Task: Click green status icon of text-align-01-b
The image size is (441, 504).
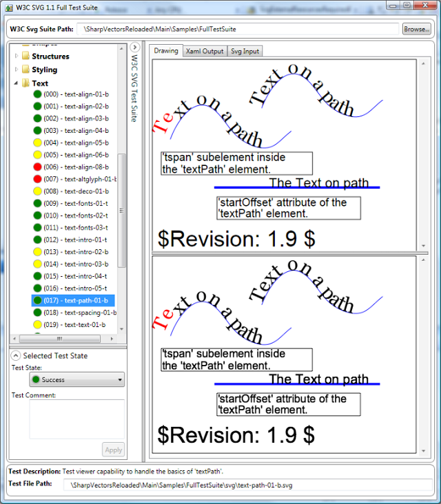Action: (x=37, y=94)
